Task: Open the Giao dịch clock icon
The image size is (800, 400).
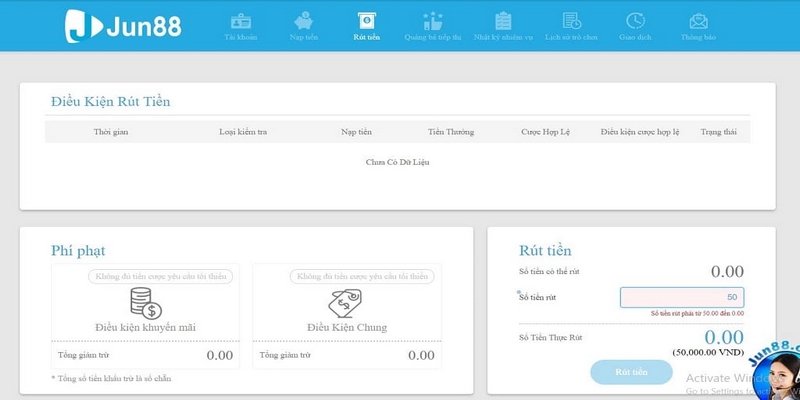Action: (x=635, y=21)
